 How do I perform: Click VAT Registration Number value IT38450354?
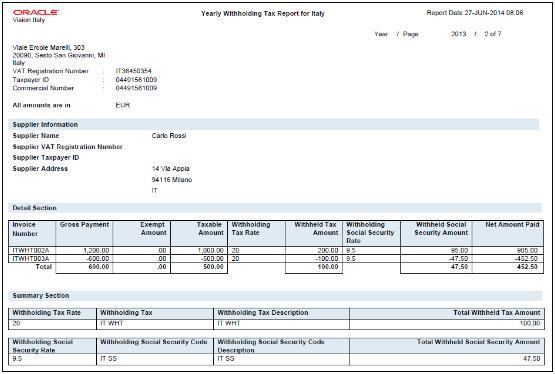pos(133,71)
